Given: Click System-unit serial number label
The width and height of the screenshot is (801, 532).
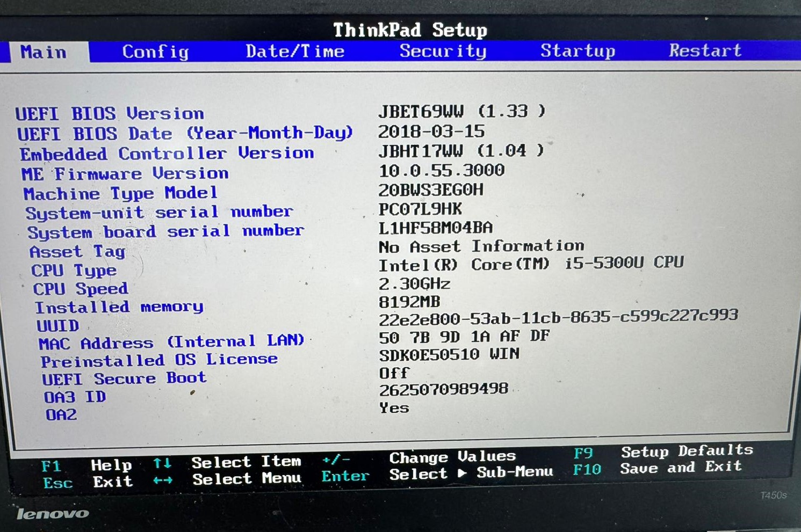Looking at the screenshot, I should (160, 213).
